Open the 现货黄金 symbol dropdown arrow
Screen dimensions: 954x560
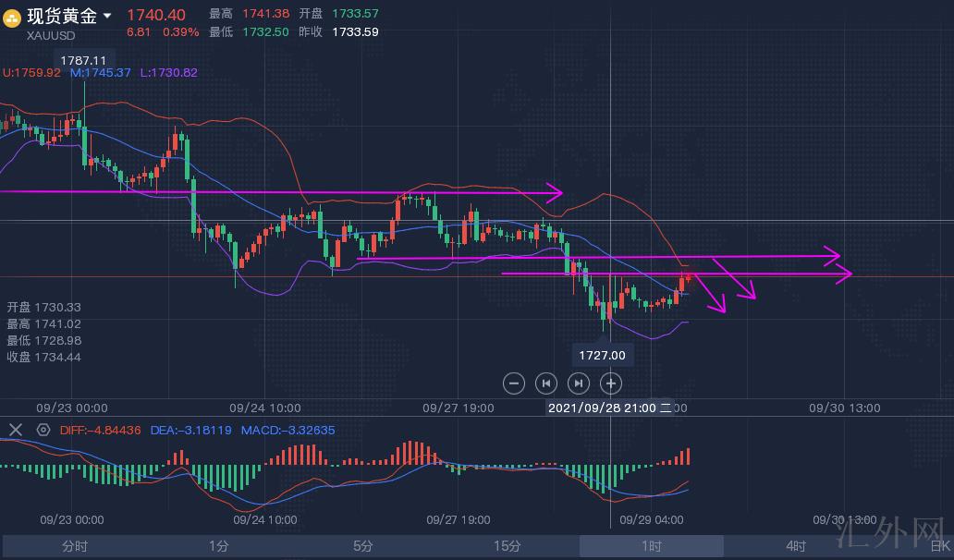coord(108,16)
